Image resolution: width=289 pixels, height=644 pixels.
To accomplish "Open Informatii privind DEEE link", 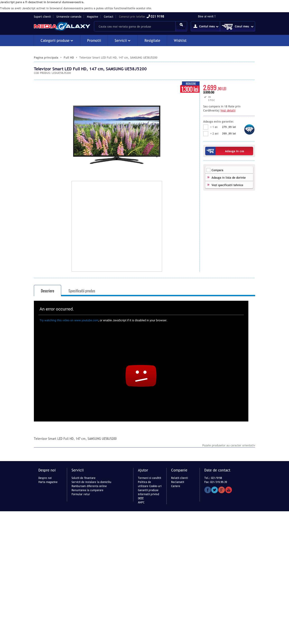I will pyautogui.click(x=149, y=496).
